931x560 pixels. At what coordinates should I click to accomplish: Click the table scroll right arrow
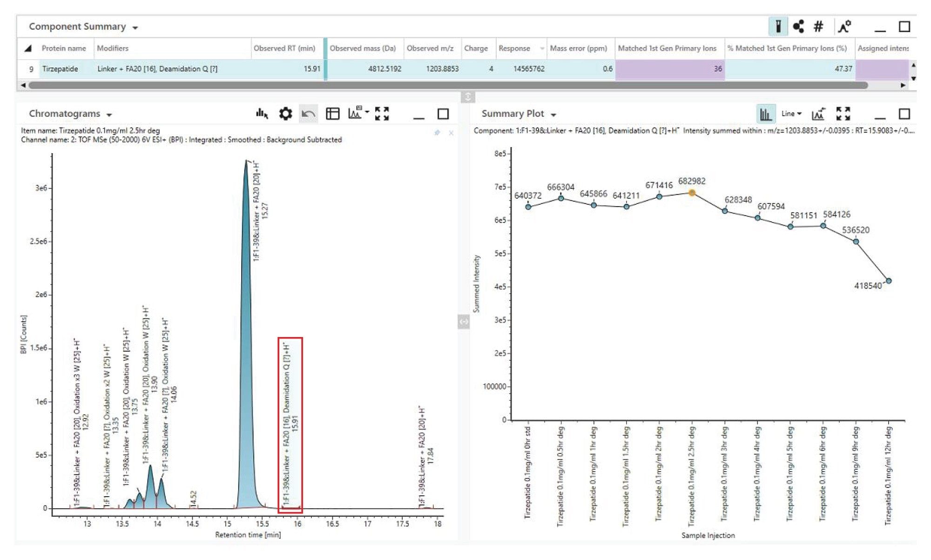903,85
